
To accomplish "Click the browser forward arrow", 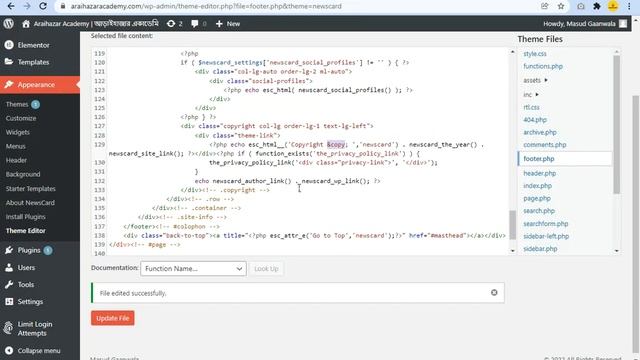I will coord(27,6).
